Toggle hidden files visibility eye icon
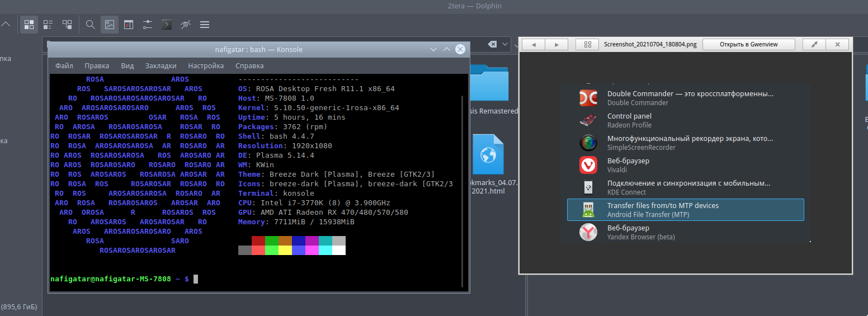The height and width of the screenshot is (316, 868). (186, 25)
